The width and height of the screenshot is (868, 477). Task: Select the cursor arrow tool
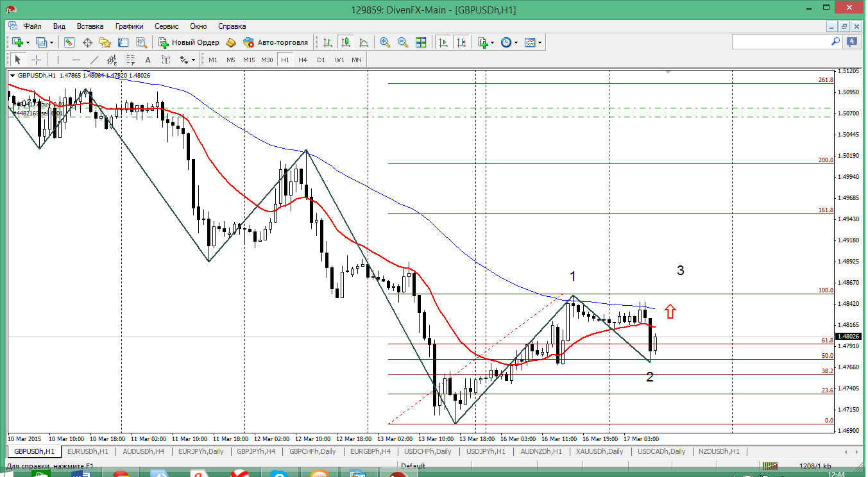tap(18, 60)
